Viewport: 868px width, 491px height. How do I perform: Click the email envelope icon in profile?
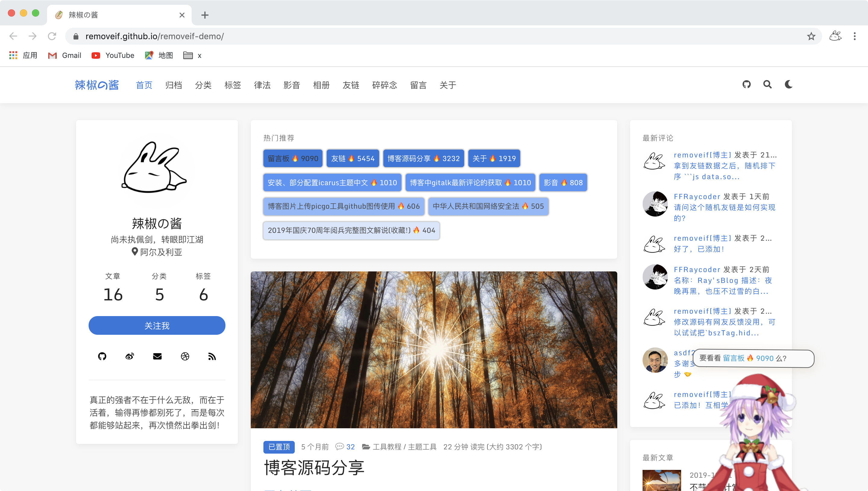(x=157, y=356)
